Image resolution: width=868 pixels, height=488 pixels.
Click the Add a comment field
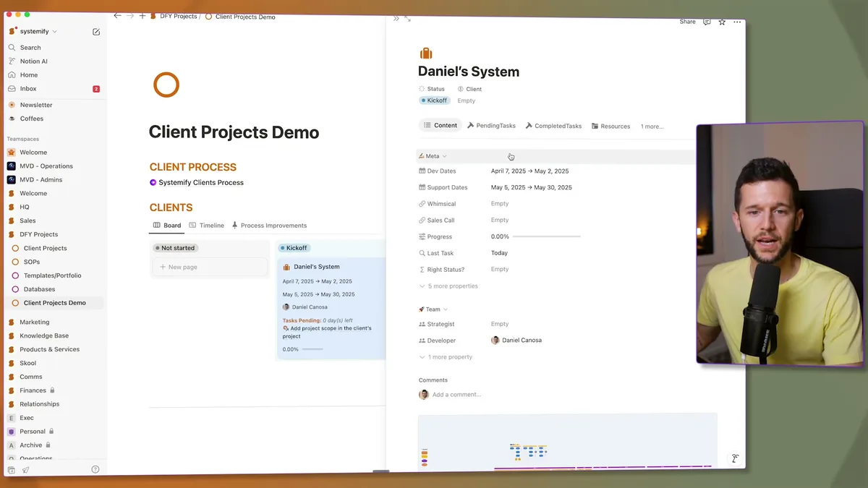456,394
